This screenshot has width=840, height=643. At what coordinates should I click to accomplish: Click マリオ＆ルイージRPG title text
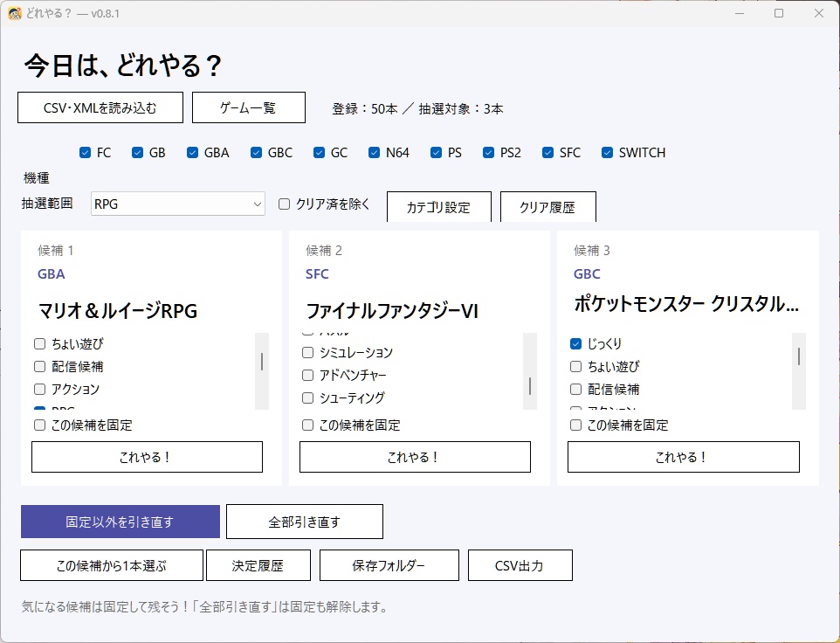pyautogui.click(x=118, y=311)
